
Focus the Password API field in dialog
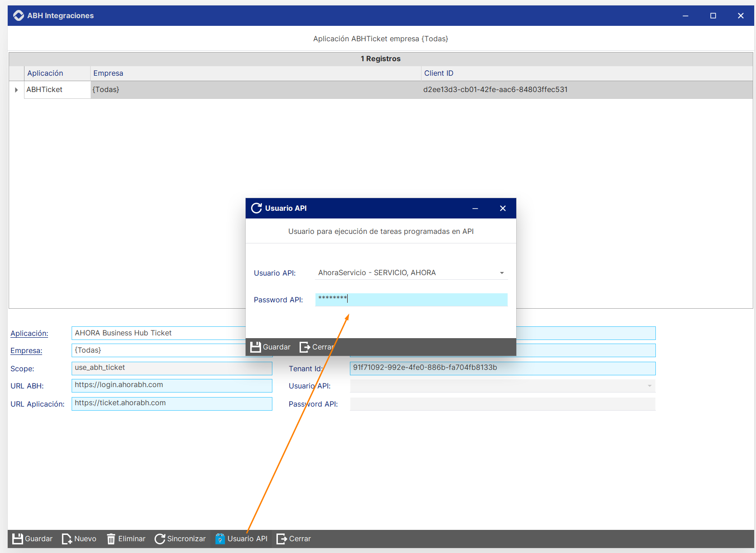click(x=412, y=300)
